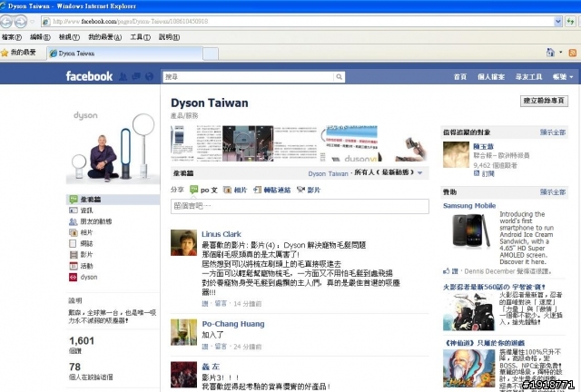Open the 火影忍者 ad title link
The width and height of the screenshot is (581, 392).
pos(494,287)
